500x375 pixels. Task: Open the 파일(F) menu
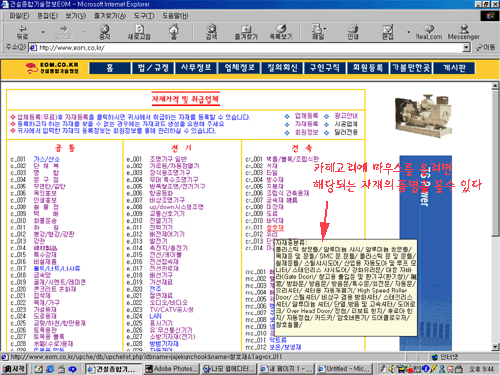pyautogui.click(x=19, y=16)
